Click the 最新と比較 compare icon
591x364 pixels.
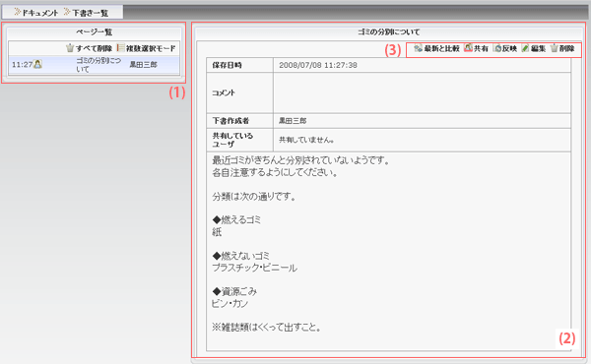(418, 48)
